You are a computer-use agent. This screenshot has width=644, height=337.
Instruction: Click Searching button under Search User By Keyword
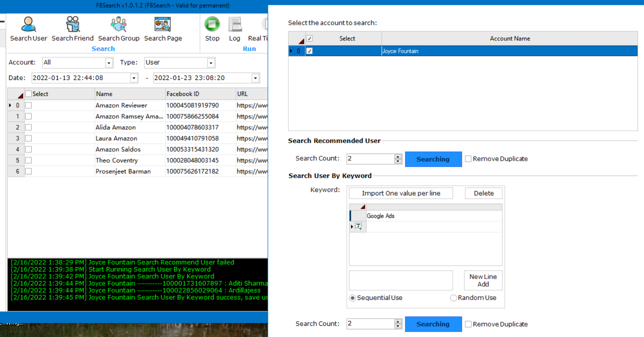click(x=433, y=324)
